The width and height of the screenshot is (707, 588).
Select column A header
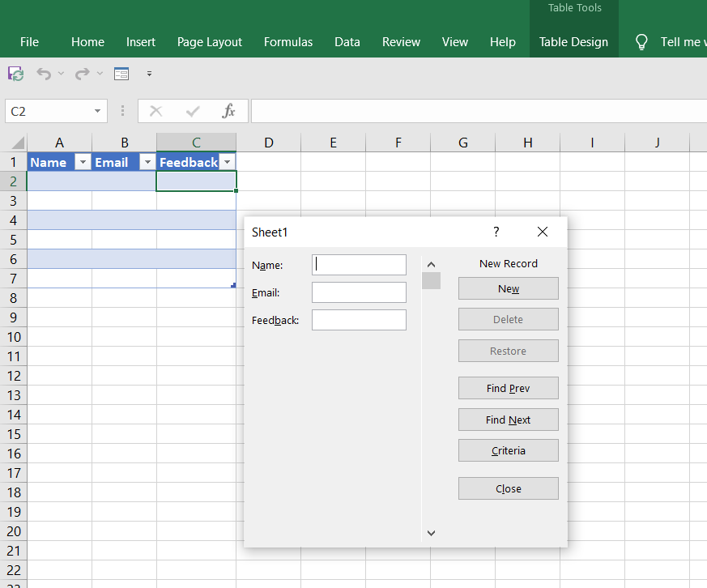click(x=59, y=143)
